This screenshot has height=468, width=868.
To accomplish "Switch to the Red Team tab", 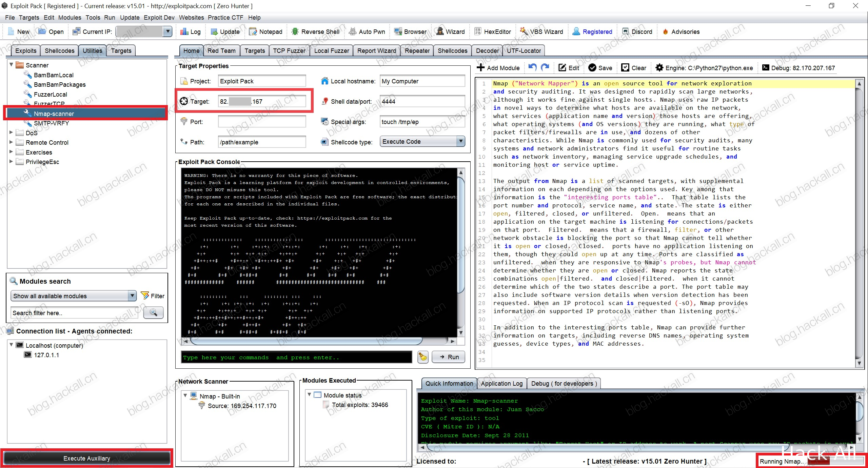I will 221,50.
